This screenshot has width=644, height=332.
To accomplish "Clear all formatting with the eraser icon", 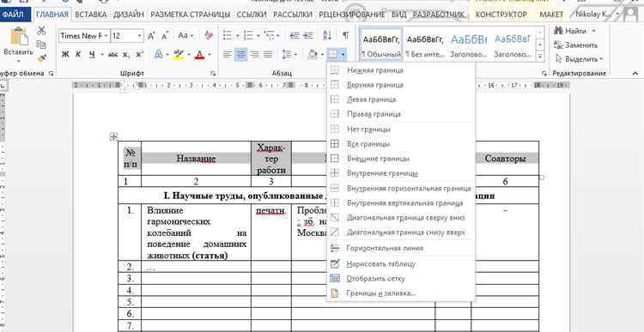I will (209, 36).
